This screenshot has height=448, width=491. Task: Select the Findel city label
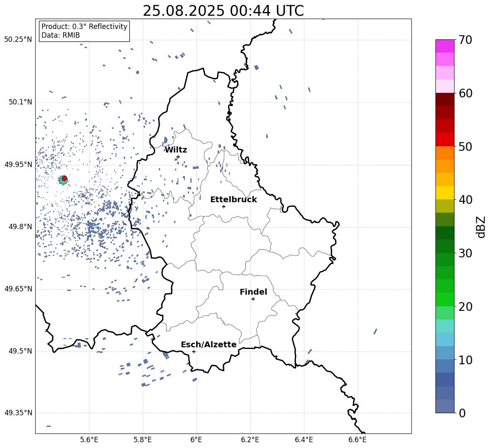[x=253, y=292]
